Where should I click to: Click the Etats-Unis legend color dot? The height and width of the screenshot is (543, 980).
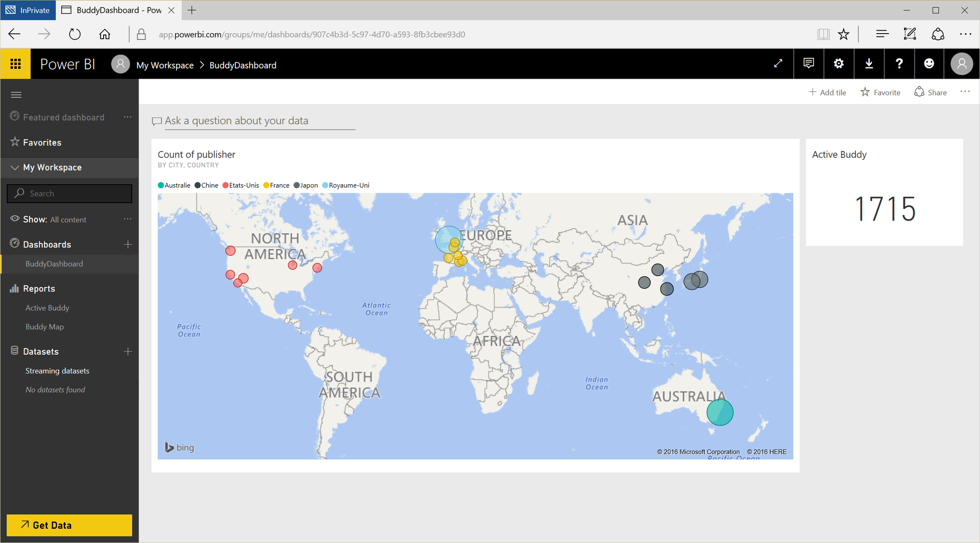click(x=226, y=185)
